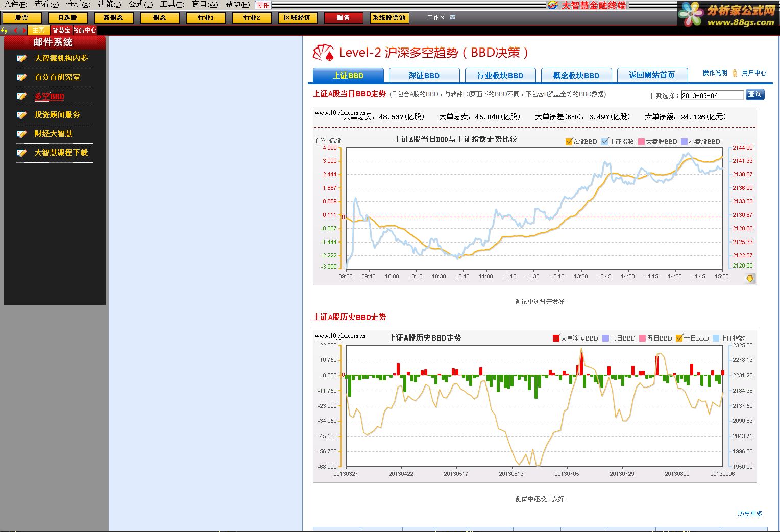The width and height of the screenshot is (780, 532).
Task: Click the 概念 toolbar button
Action: point(160,18)
